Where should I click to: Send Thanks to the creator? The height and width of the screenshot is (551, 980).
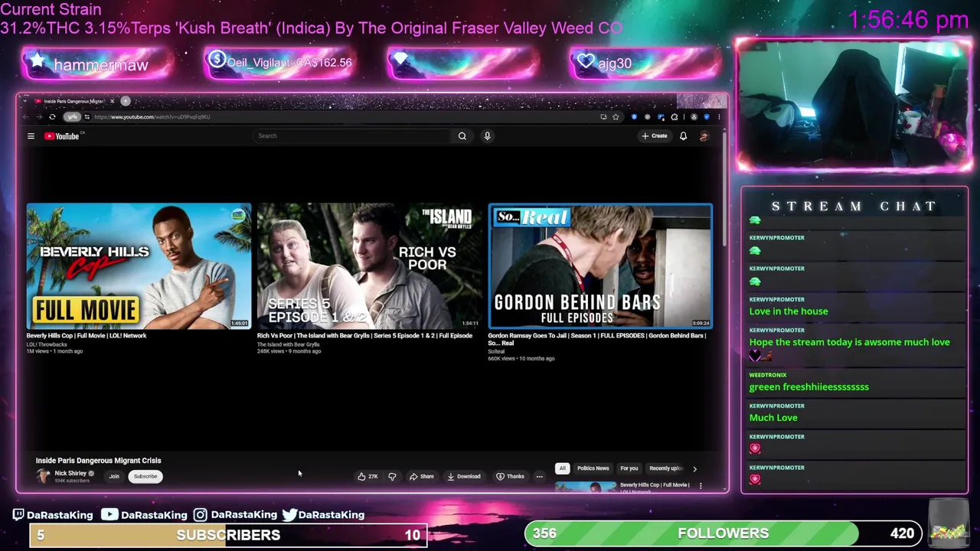pyautogui.click(x=511, y=477)
